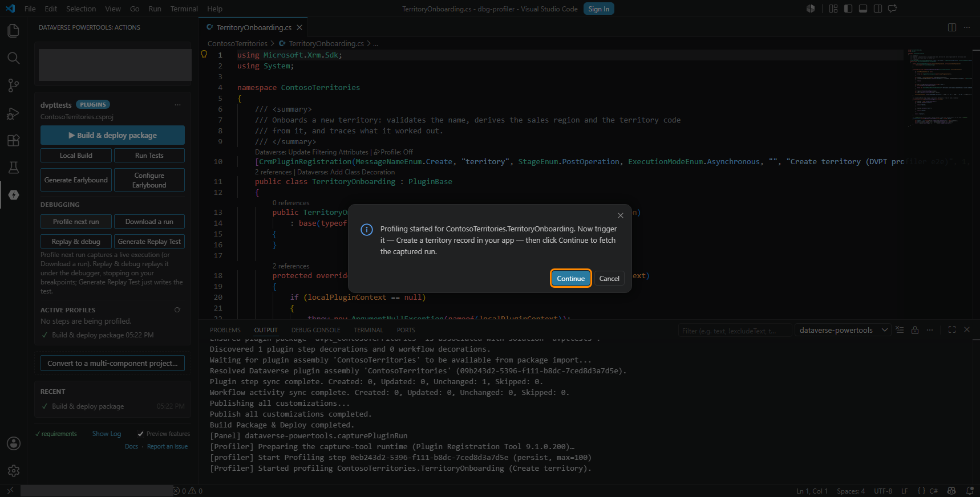Screen dimensions: 980x497
Task: Click Convert to a multi-component project
Action: [112, 363]
